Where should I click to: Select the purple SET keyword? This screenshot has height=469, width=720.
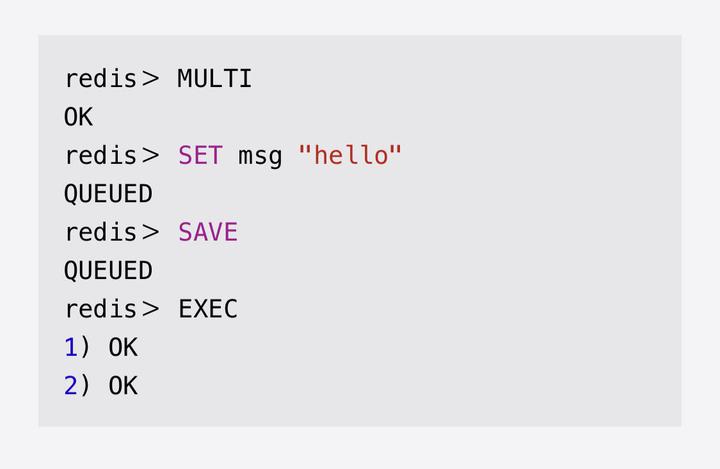[200, 156]
